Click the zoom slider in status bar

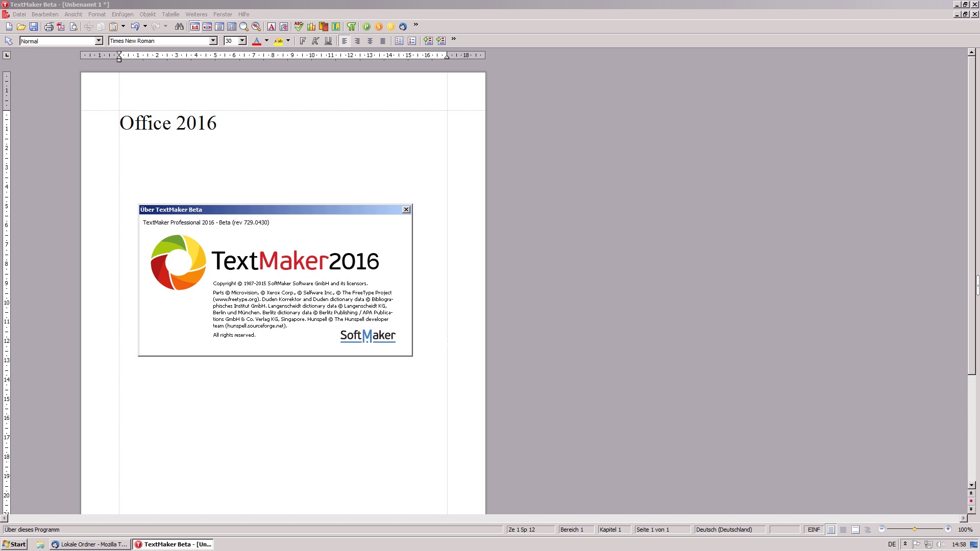coord(915,530)
